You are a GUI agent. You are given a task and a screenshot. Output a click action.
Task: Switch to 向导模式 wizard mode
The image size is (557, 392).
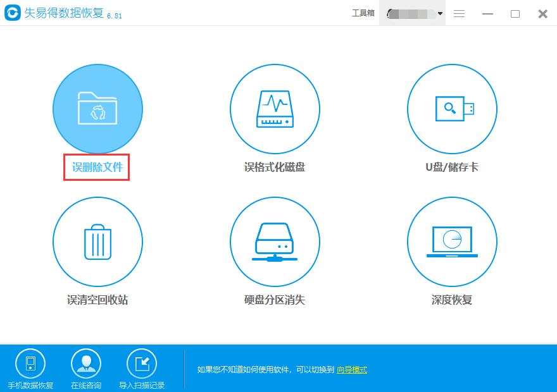tap(351, 369)
